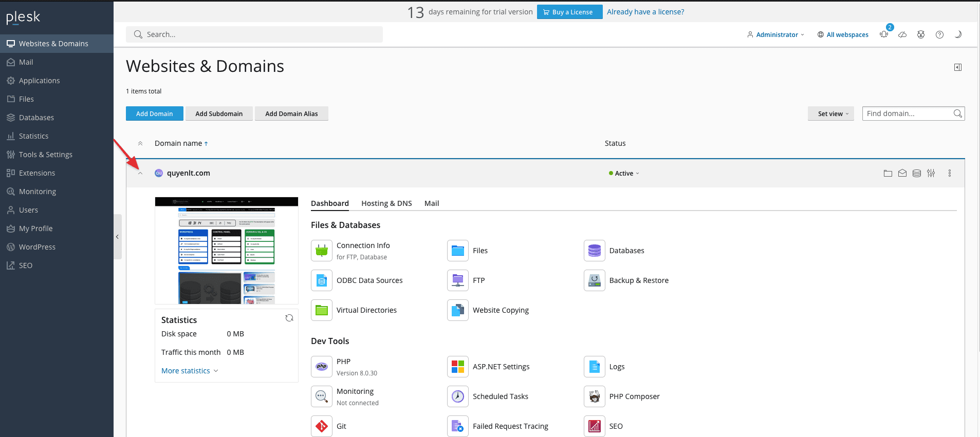The height and width of the screenshot is (437, 980).
Task: Open the Connection Info icon
Action: [322, 251]
